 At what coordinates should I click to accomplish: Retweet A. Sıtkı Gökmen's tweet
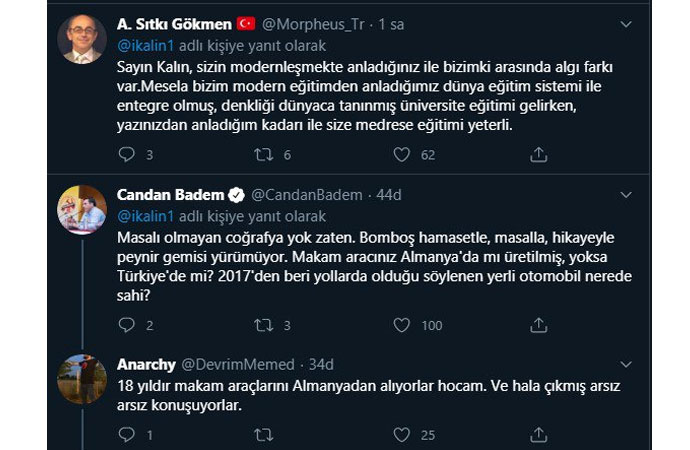click(x=262, y=155)
